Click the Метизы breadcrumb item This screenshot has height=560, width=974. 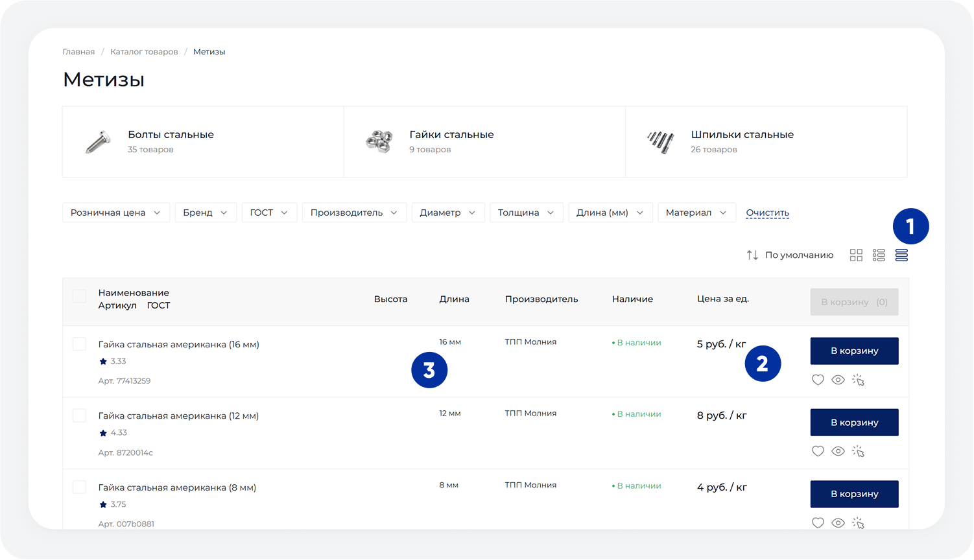pyautogui.click(x=209, y=52)
